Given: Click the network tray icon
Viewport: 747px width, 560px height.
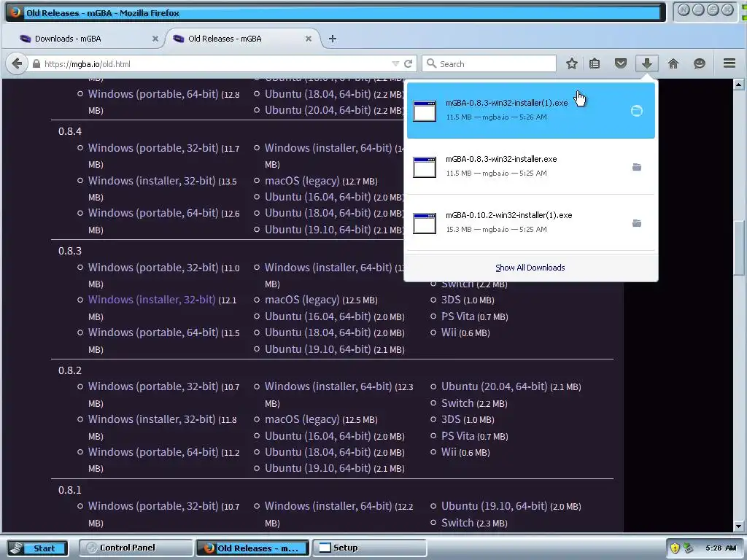Looking at the screenshot, I should (x=688, y=548).
